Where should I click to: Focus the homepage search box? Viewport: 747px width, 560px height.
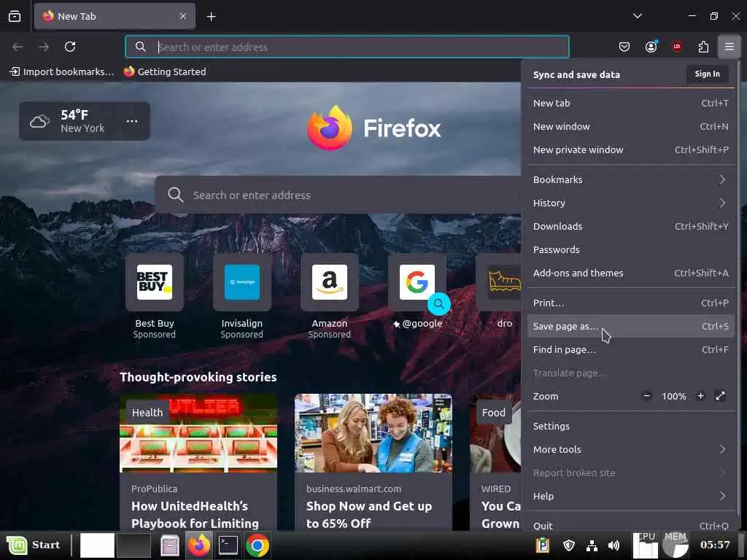(x=338, y=195)
